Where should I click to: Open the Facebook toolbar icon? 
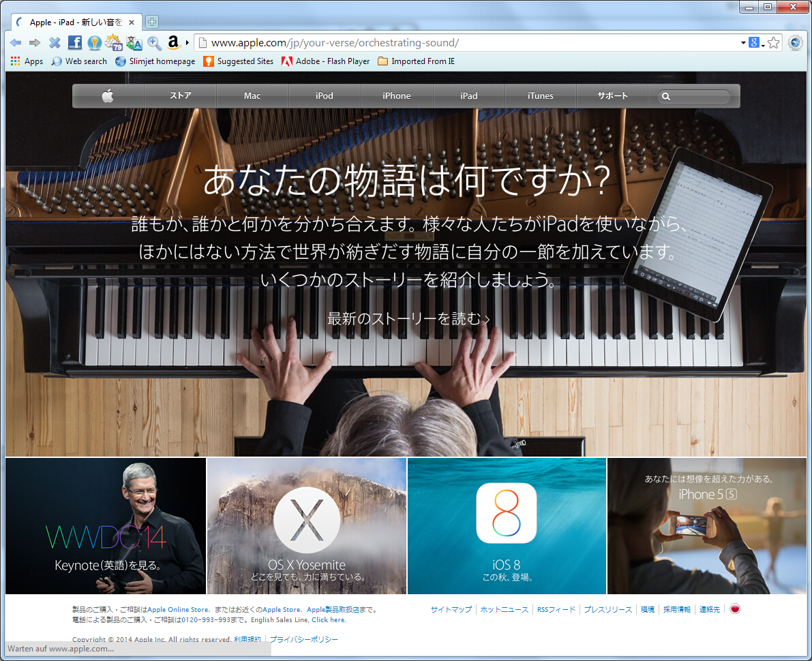[x=74, y=42]
